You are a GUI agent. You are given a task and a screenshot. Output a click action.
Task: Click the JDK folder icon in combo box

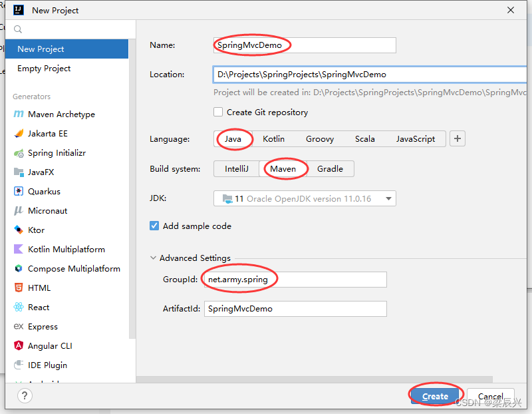(x=227, y=198)
